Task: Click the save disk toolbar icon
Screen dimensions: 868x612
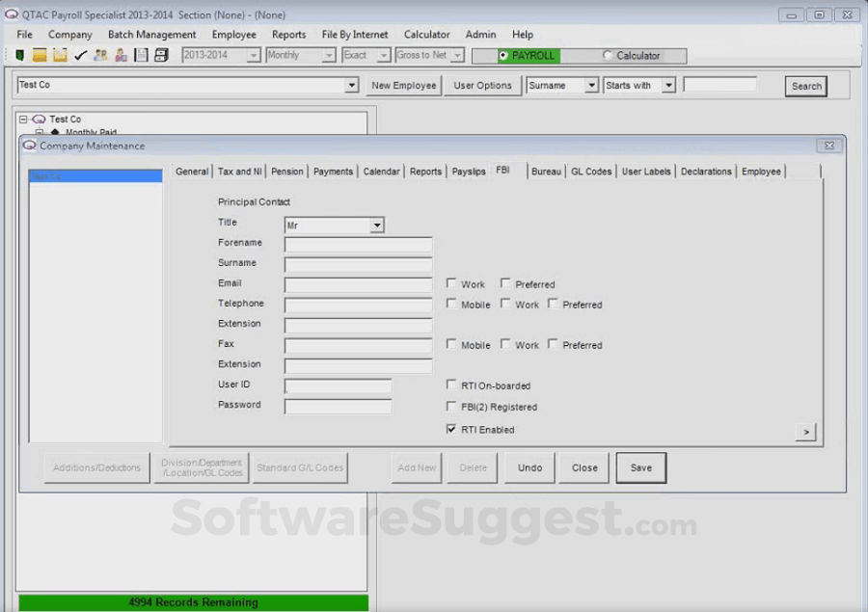Action: click(x=141, y=55)
